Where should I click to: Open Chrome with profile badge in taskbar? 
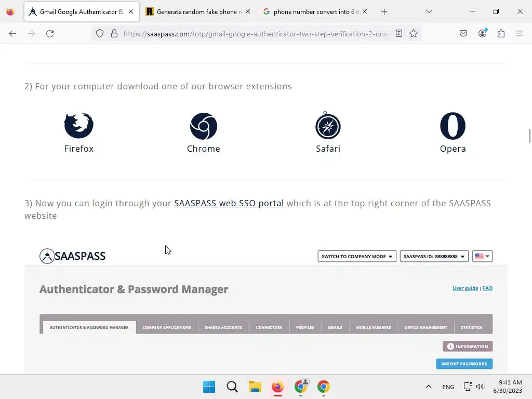(x=301, y=387)
